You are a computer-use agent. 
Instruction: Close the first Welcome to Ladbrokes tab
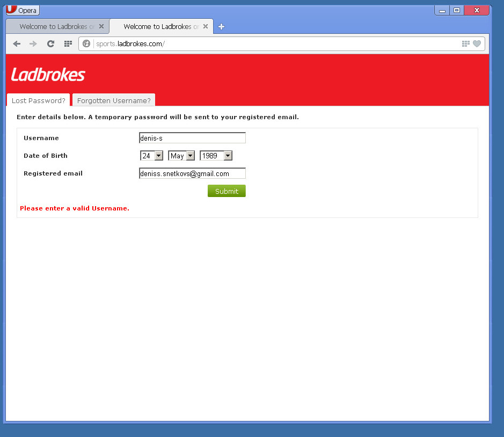[101, 26]
